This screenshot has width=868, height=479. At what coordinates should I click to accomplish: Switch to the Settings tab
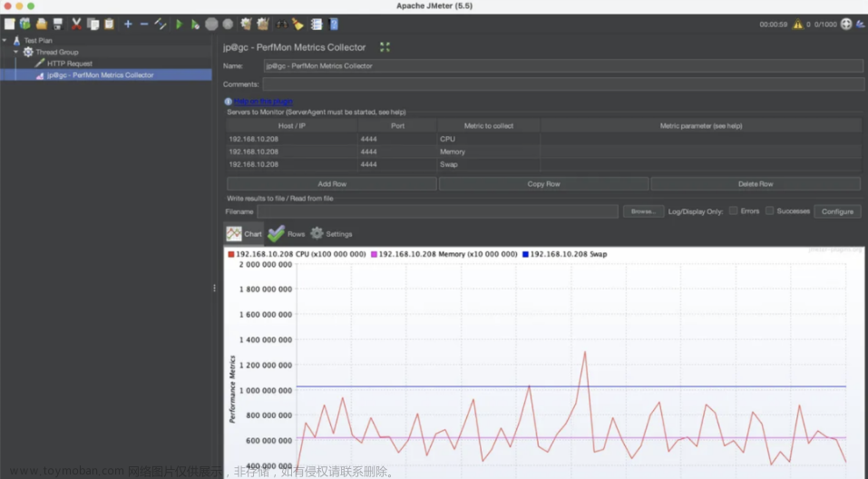click(x=332, y=234)
